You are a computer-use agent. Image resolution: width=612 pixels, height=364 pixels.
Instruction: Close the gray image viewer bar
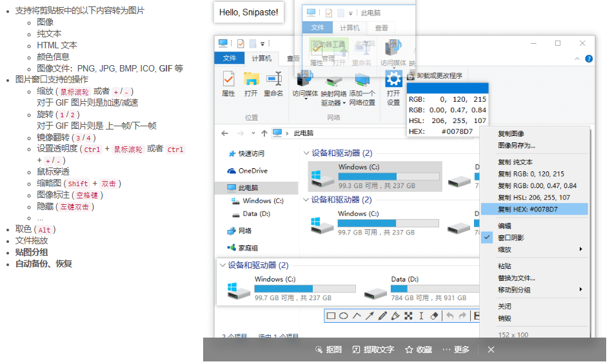click(491, 350)
